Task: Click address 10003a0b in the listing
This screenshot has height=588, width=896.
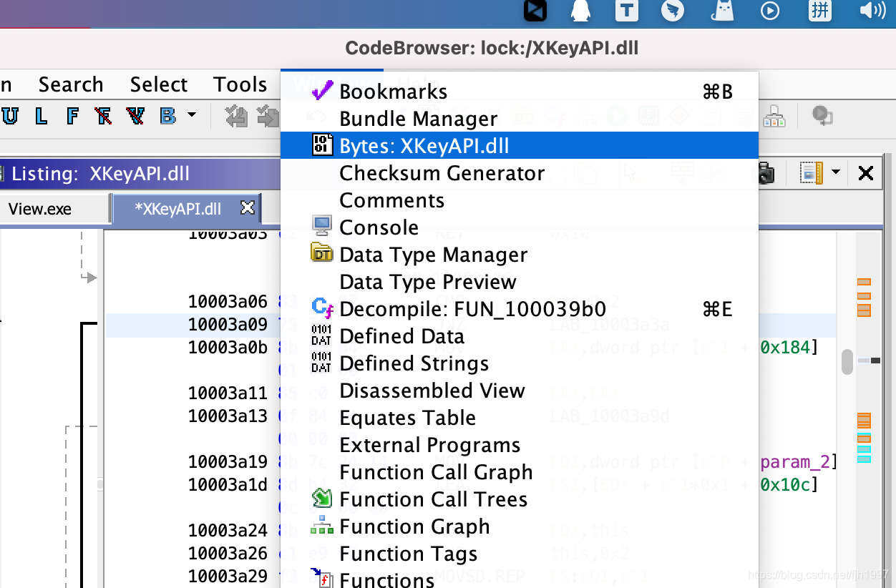Action: coord(228,348)
